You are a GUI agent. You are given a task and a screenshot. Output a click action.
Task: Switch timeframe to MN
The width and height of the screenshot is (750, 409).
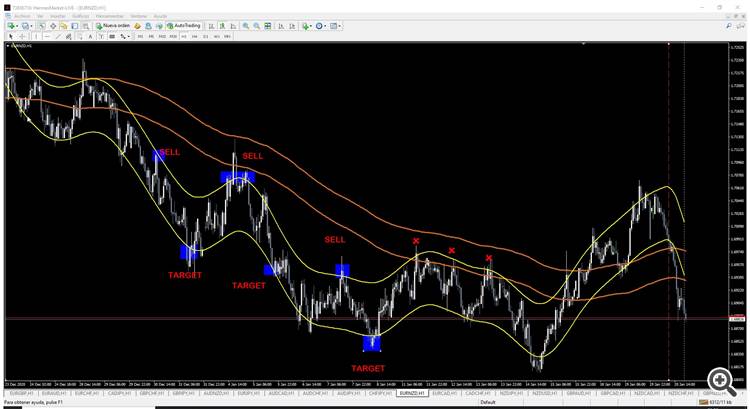tap(227, 36)
